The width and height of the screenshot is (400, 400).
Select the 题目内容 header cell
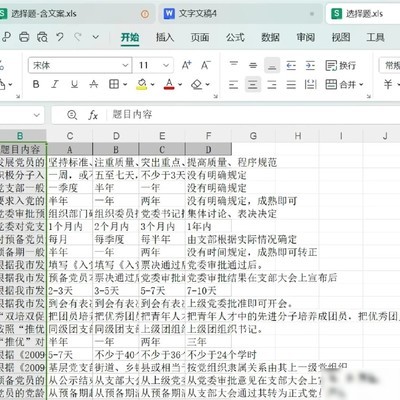23,149
